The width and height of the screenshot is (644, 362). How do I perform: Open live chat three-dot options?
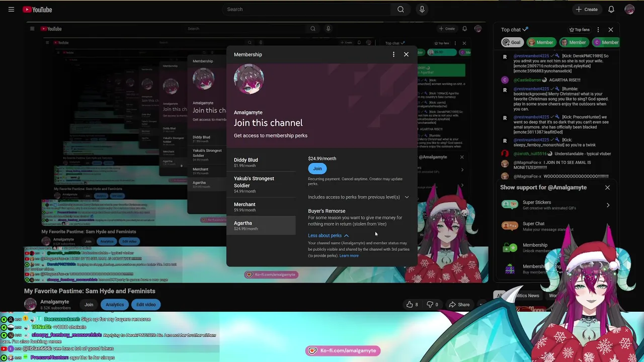598,30
